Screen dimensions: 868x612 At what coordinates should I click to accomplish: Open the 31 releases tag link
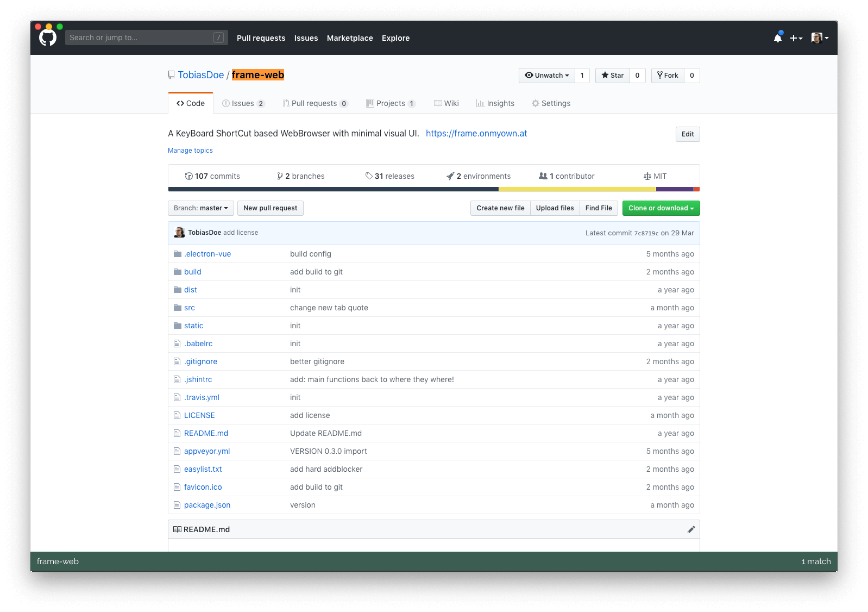[389, 176]
